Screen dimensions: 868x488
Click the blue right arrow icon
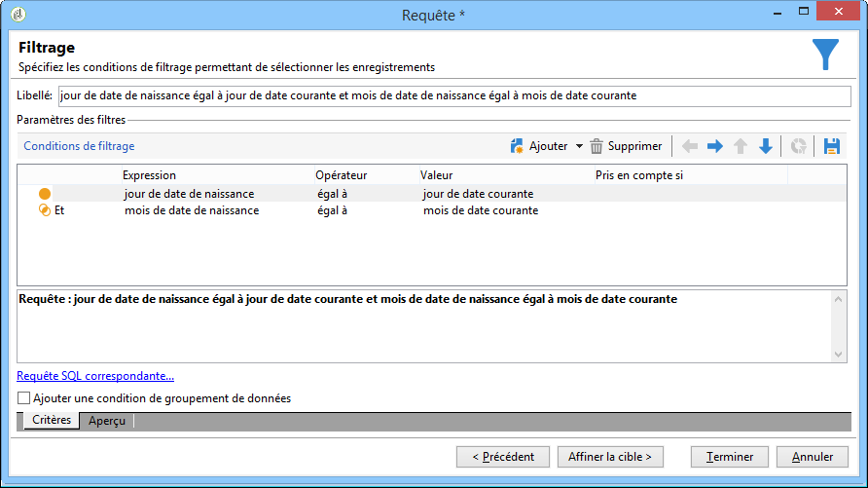714,146
